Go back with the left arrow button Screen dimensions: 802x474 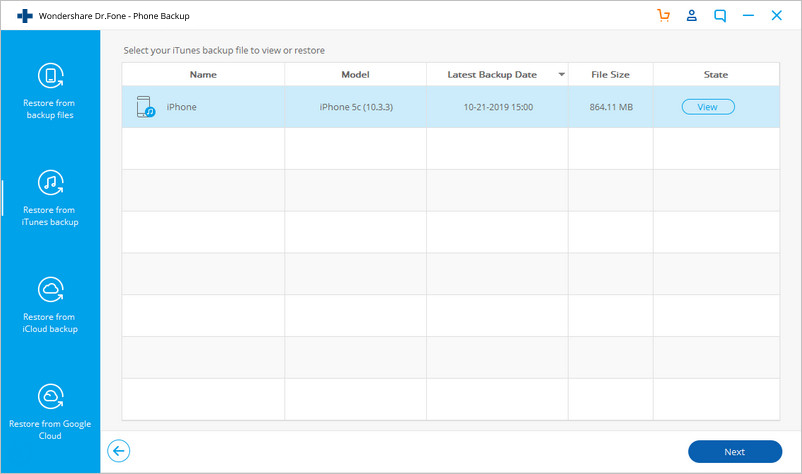119,451
